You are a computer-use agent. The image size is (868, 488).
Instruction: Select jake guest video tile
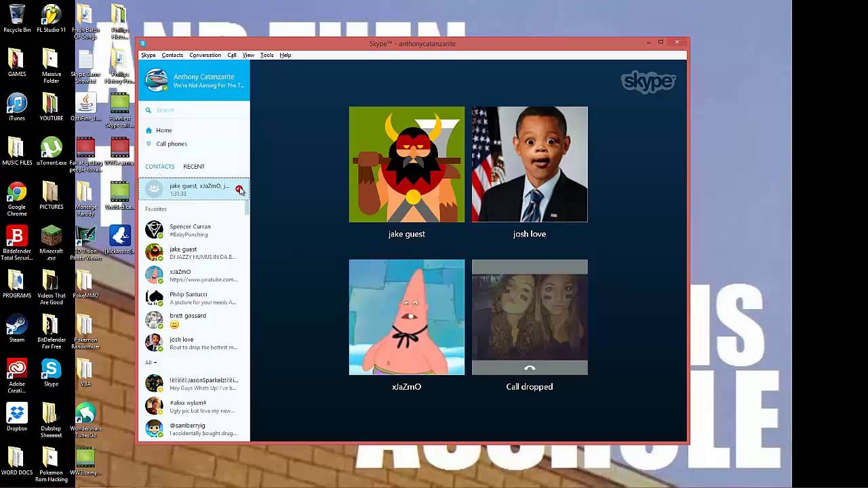(x=407, y=164)
